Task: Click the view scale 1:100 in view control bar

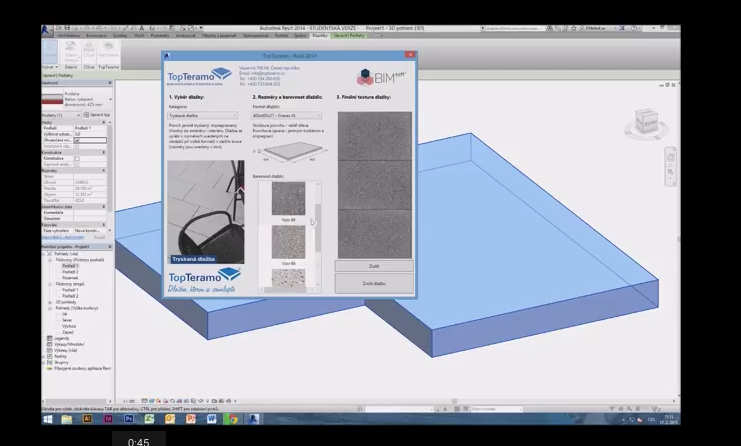Action: pyautogui.click(x=129, y=401)
